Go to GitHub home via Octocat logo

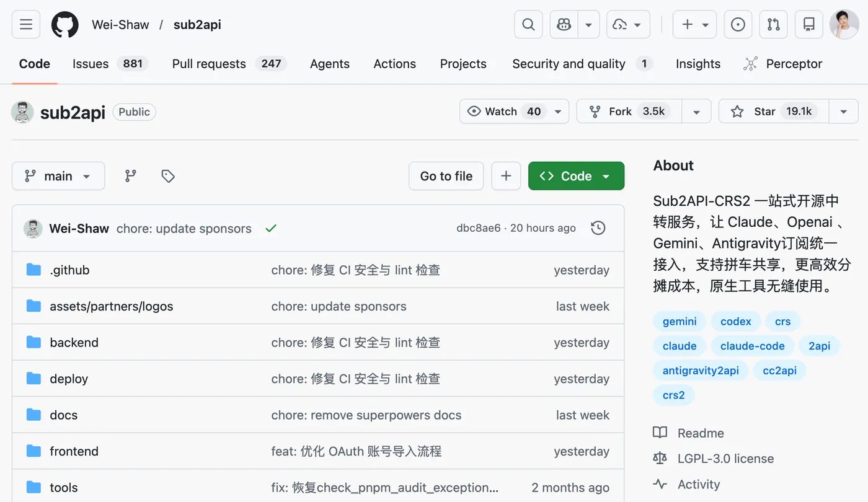click(65, 25)
